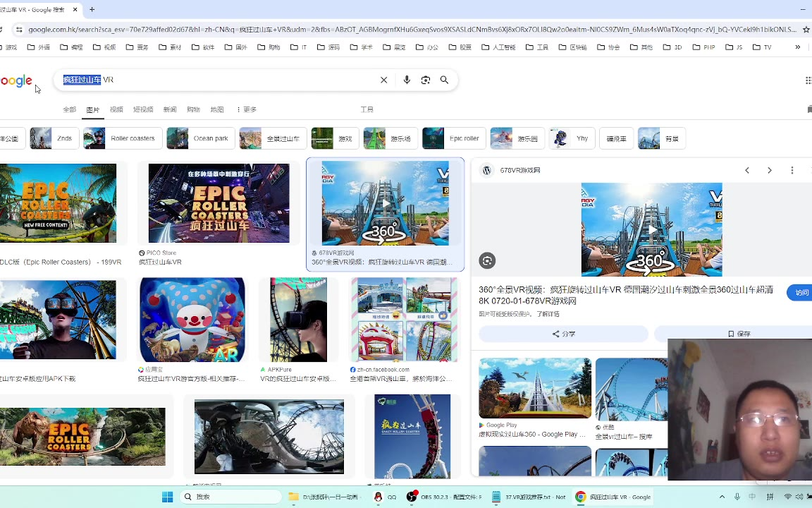Filter images by Epic roller chip
This screenshot has height=508, width=812.
point(454,138)
